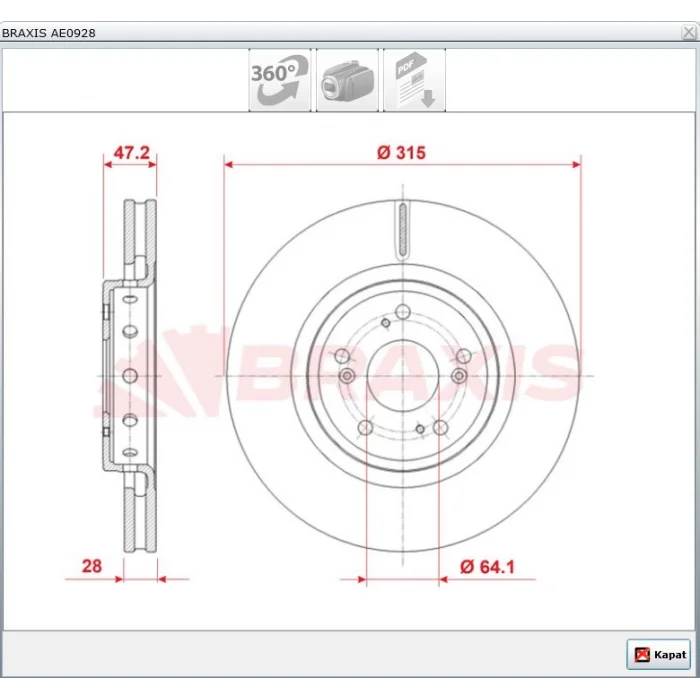Download the PDF datasheet

(x=414, y=80)
